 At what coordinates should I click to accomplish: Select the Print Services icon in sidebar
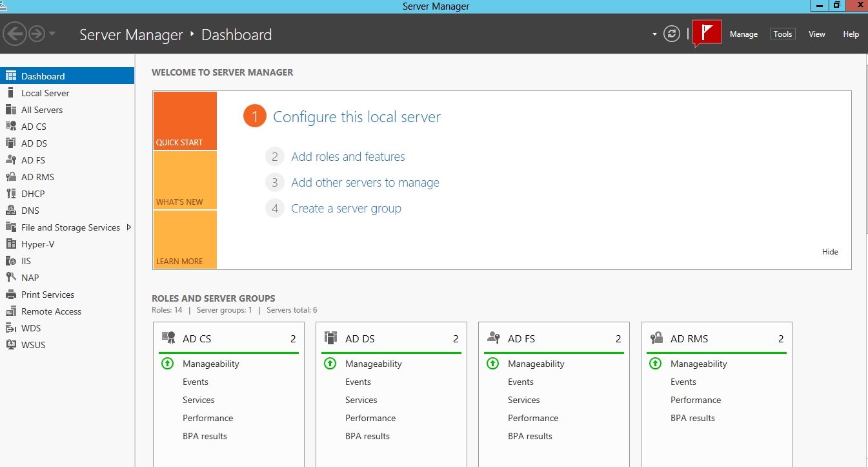(10, 295)
